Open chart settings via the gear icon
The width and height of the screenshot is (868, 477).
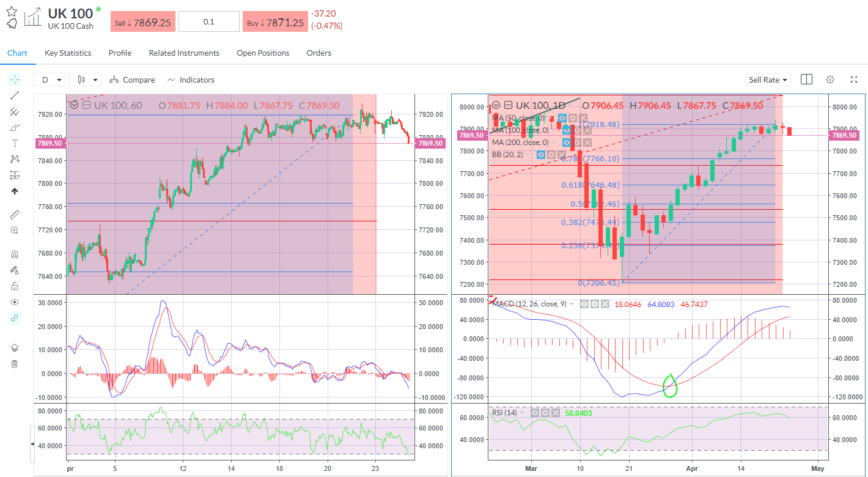click(x=829, y=79)
